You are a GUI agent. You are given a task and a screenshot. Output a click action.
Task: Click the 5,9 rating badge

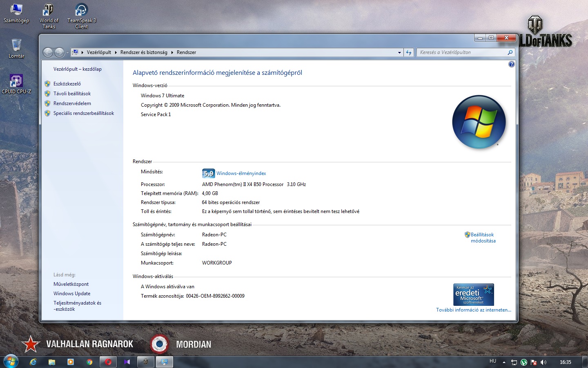click(x=208, y=173)
